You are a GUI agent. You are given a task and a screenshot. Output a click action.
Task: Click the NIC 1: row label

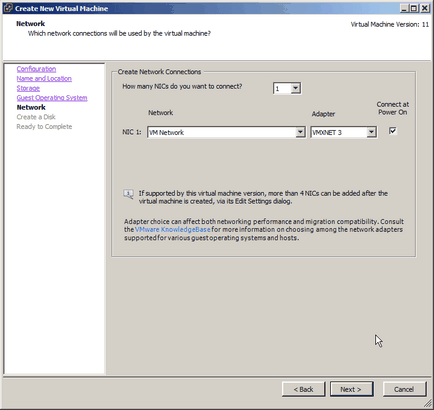click(132, 132)
